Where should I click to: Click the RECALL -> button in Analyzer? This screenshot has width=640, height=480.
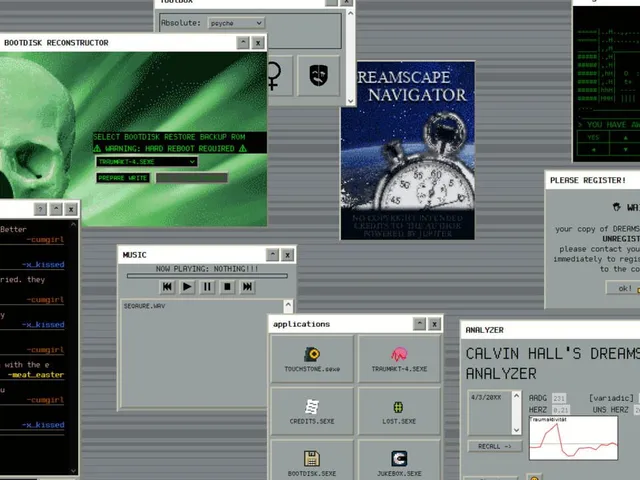[494, 447]
